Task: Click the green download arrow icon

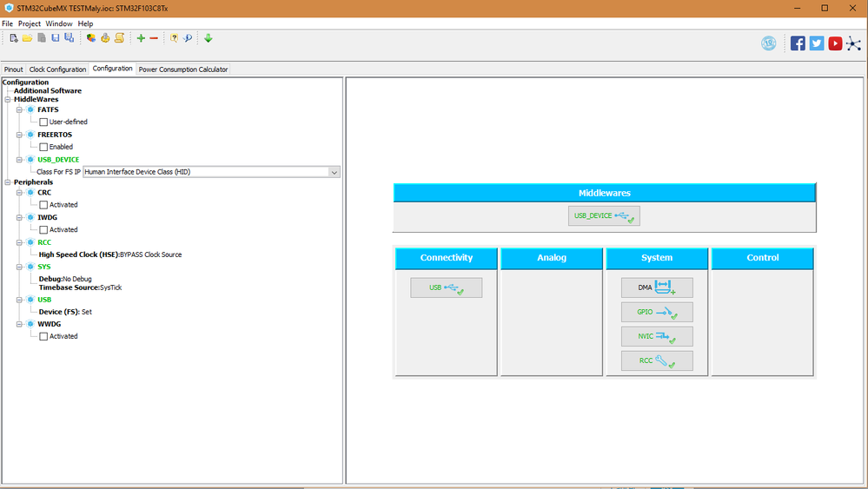Action: (209, 38)
